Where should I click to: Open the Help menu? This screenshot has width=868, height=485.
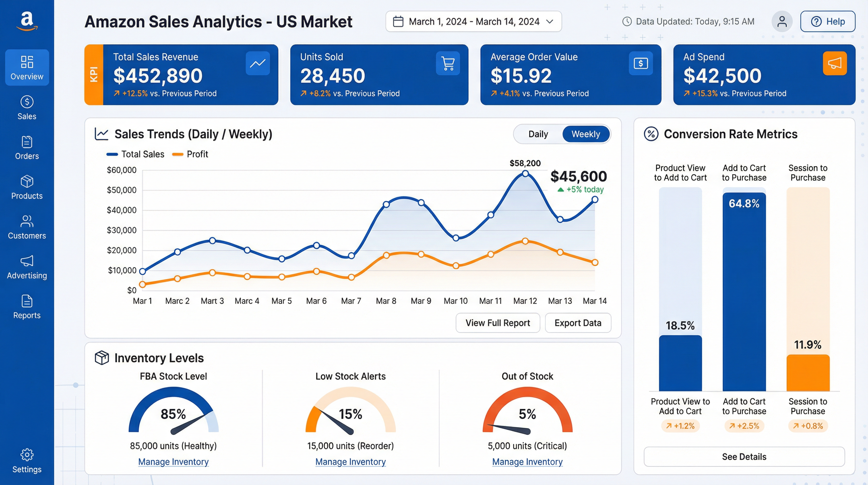pos(828,21)
